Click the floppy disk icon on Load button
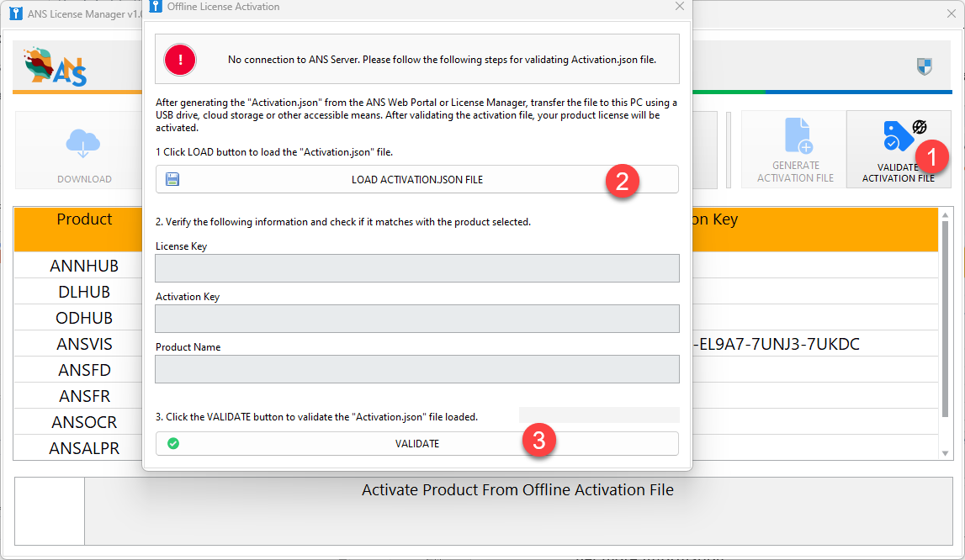 pos(172,179)
